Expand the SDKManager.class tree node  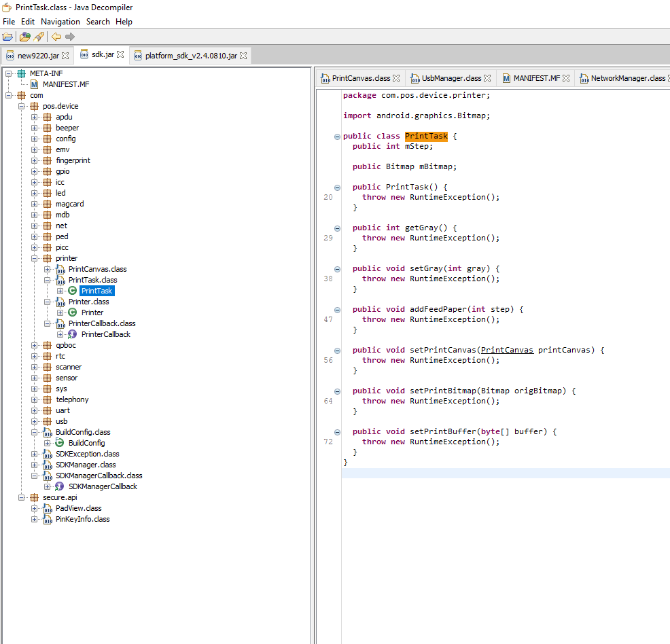point(35,465)
